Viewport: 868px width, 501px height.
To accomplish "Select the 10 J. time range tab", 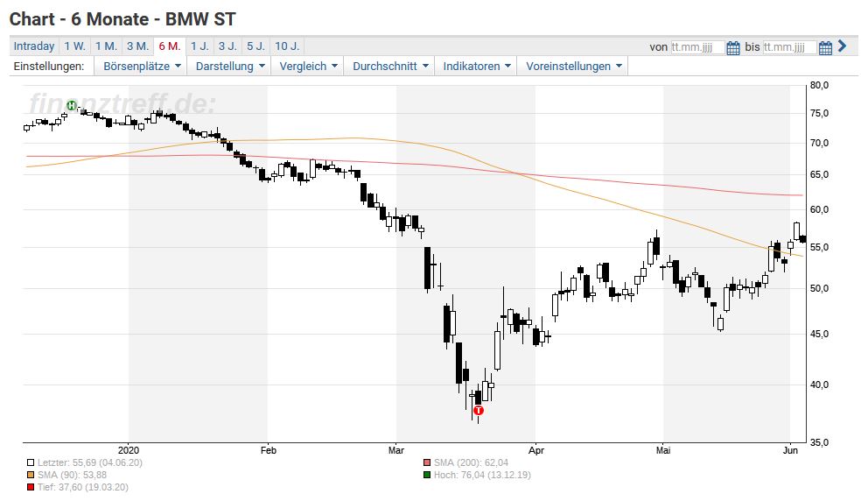I will click(287, 46).
